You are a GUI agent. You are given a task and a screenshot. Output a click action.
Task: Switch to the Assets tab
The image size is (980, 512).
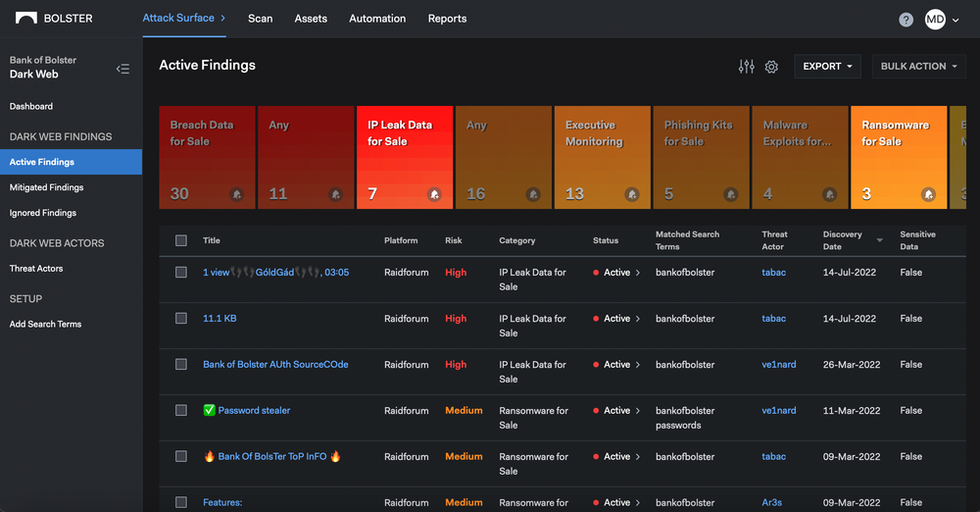click(x=311, y=19)
